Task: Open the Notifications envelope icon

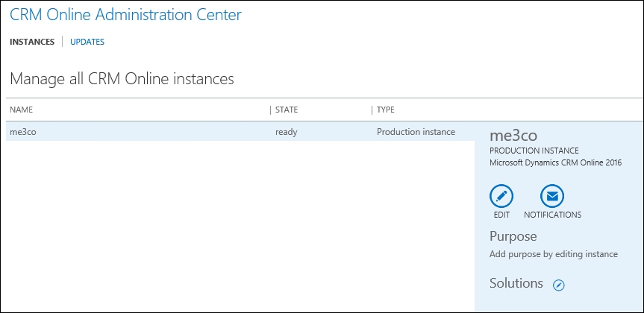Action: point(552,197)
